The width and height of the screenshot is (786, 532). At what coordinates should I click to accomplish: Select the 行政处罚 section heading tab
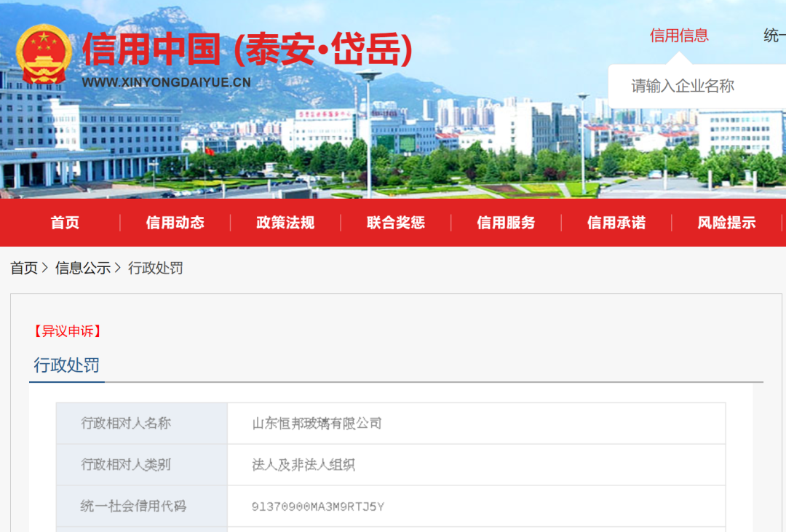click(67, 365)
